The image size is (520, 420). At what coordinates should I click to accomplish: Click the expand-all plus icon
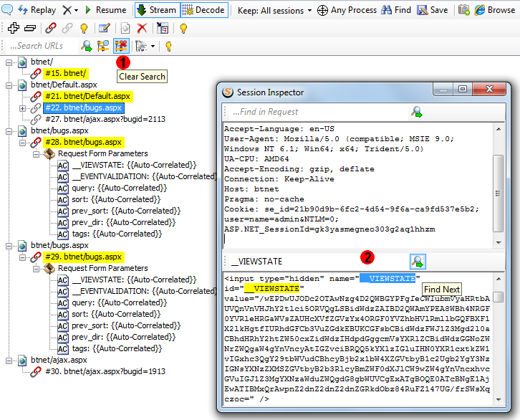pos(14,28)
